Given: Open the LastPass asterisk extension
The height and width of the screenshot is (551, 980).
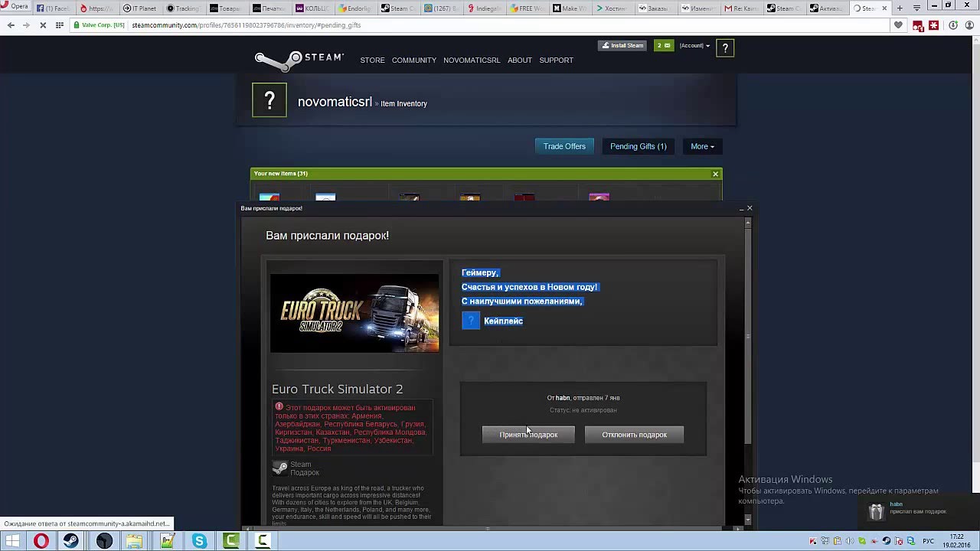Looking at the screenshot, I should click(934, 25).
